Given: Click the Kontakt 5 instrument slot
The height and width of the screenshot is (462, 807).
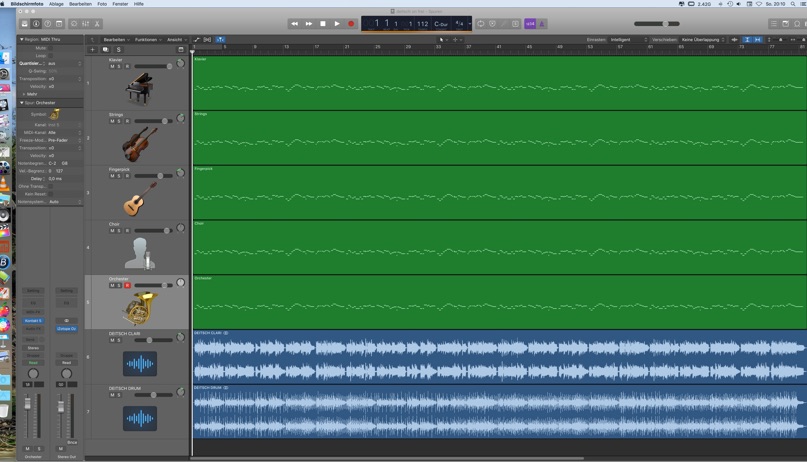Looking at the screenshot, I should click(x=33, y=321).
